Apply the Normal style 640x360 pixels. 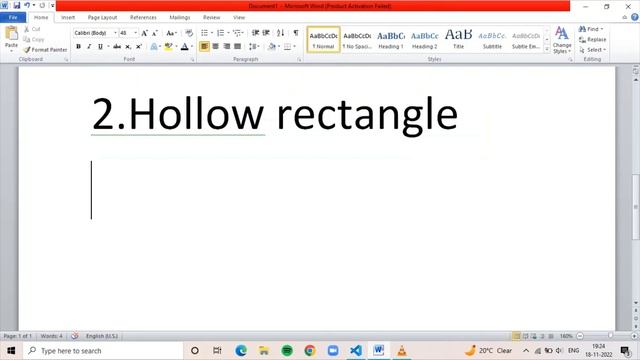pyautogui.click(x=323, y=40)
